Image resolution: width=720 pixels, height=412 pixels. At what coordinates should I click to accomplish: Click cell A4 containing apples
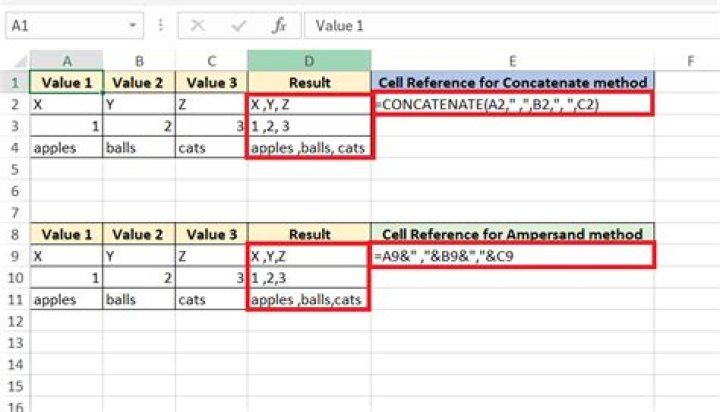[x=67, y=147]
